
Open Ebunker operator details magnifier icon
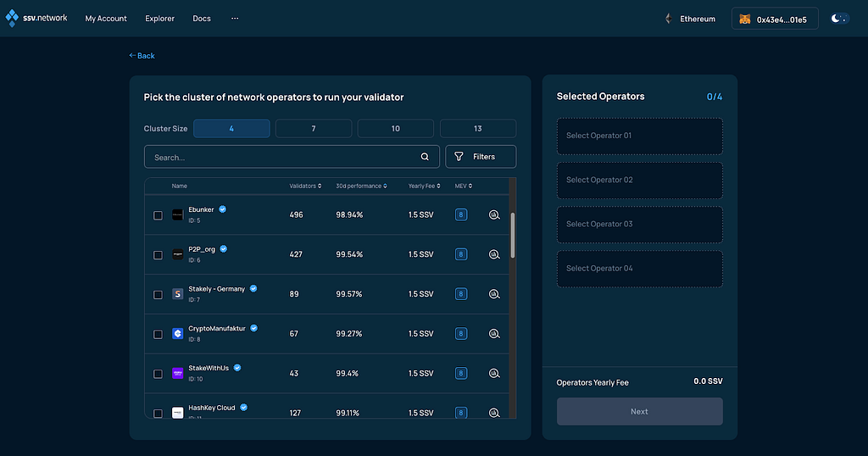click(x=494, y=214)
